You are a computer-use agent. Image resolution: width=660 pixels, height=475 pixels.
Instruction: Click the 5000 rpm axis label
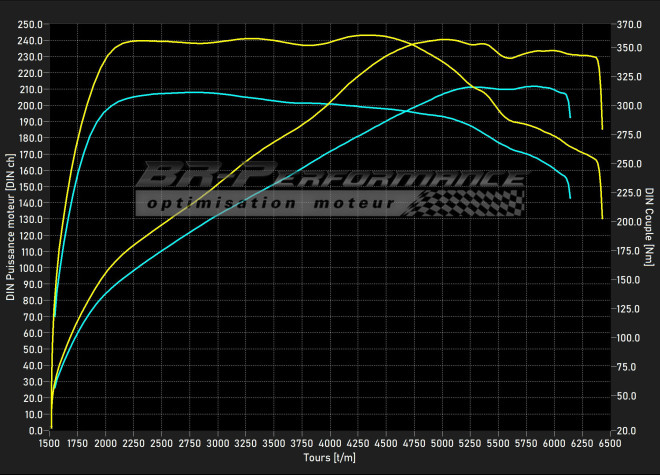(442, 443)
